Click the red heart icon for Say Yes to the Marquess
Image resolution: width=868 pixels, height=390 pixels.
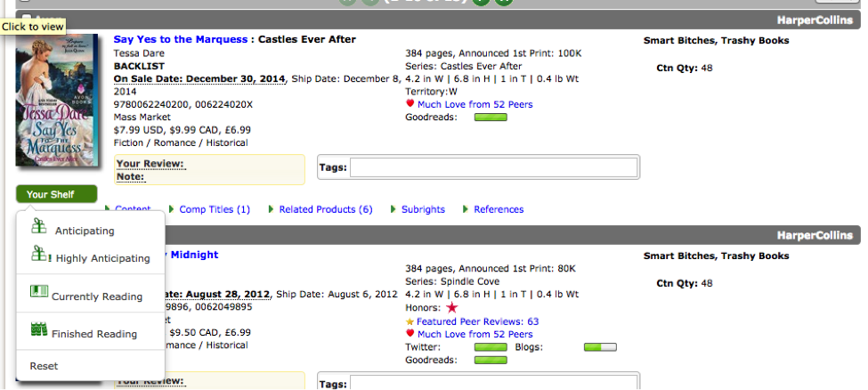point(410,105)
